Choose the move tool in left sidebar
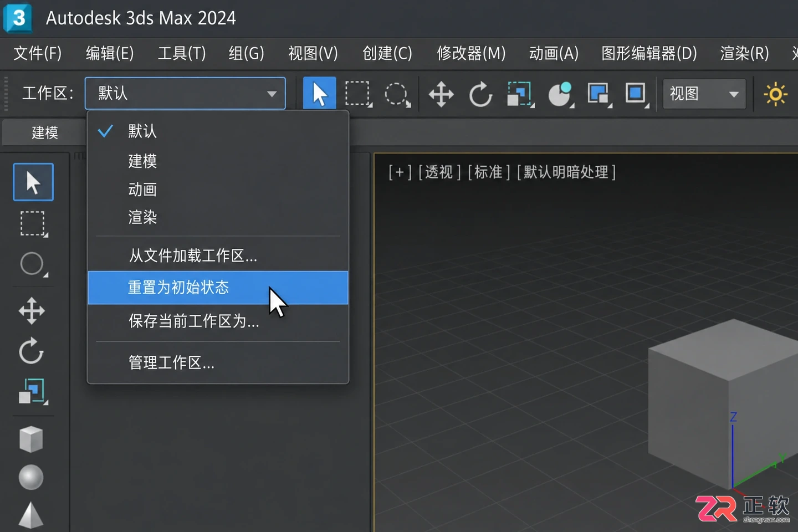Screen dimensions: 798x532 coord(32,311)
